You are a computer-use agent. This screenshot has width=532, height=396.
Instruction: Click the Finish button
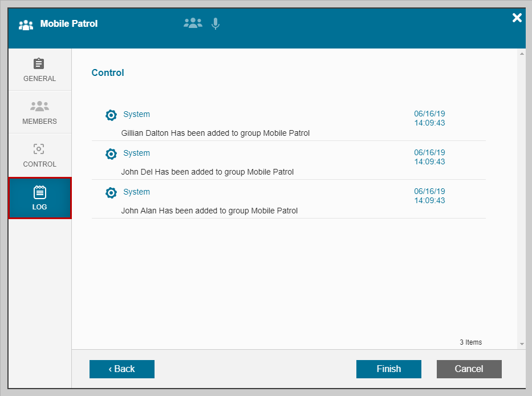coord(389,369)
